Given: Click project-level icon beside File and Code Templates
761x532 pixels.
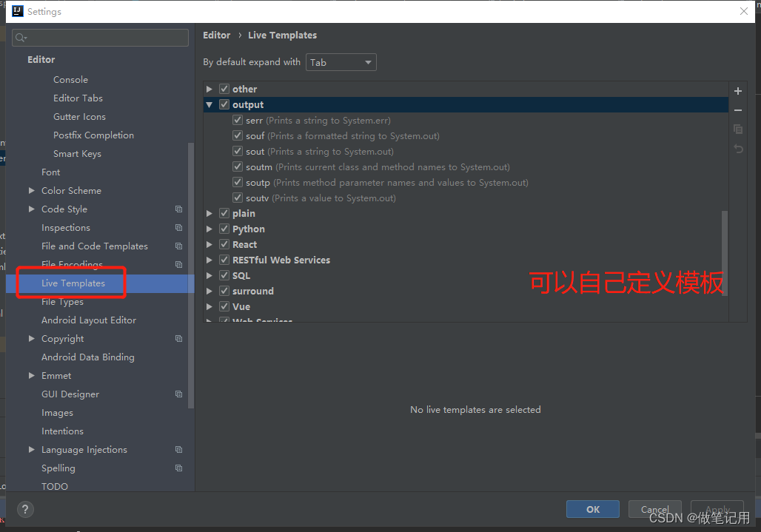Looking at the screenshot, I should coord(178,246).
